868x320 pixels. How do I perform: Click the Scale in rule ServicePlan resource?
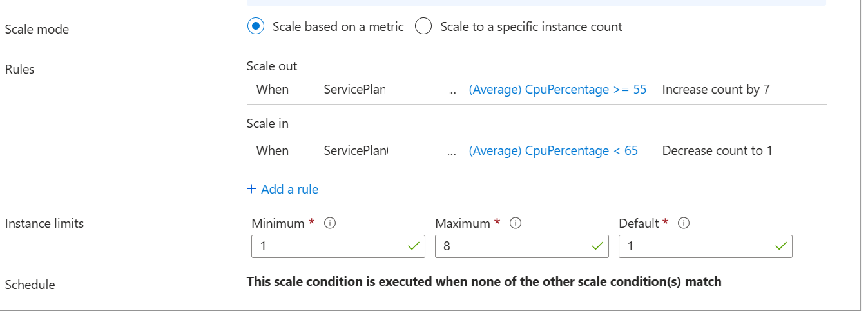(356, 151)
